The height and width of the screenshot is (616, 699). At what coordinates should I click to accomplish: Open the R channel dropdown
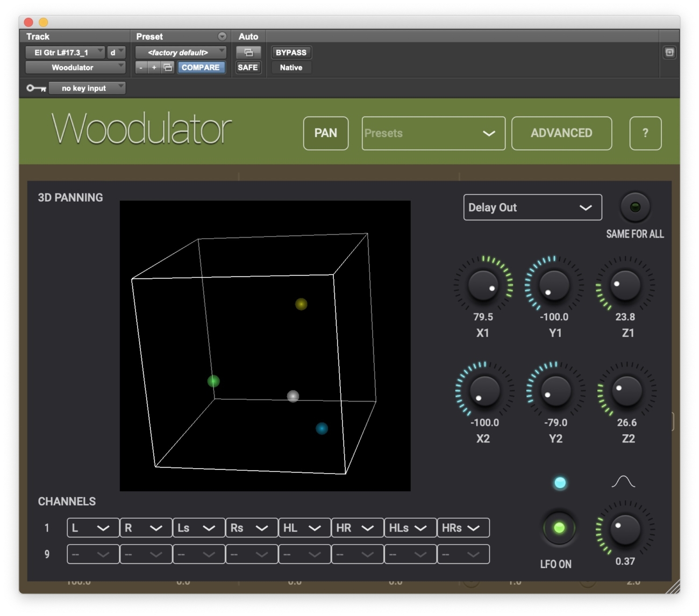tap(146, 528)
